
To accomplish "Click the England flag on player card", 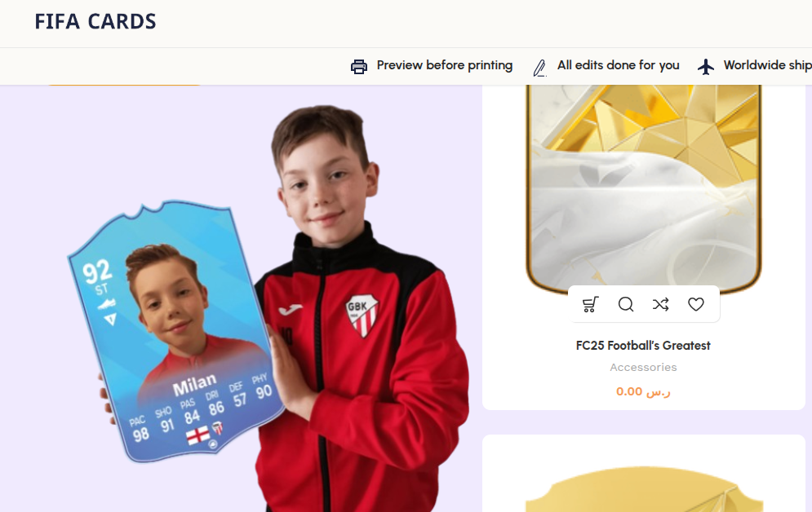I will tap(197, 435).
